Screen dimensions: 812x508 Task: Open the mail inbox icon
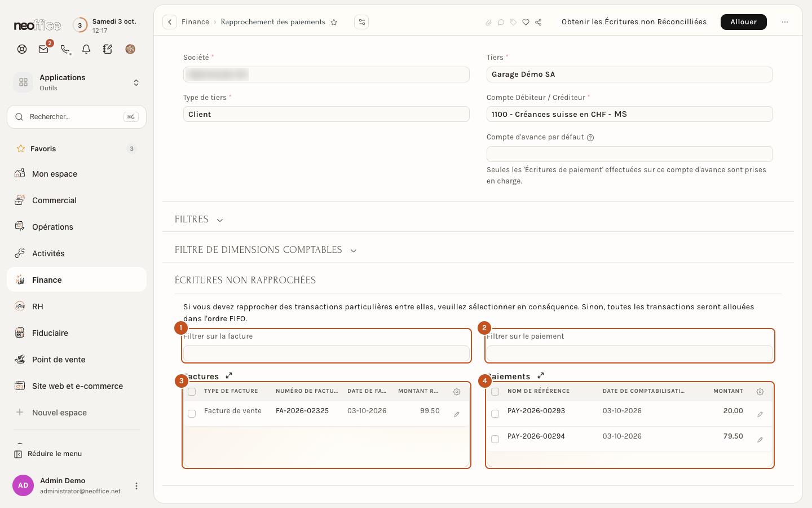43,49
